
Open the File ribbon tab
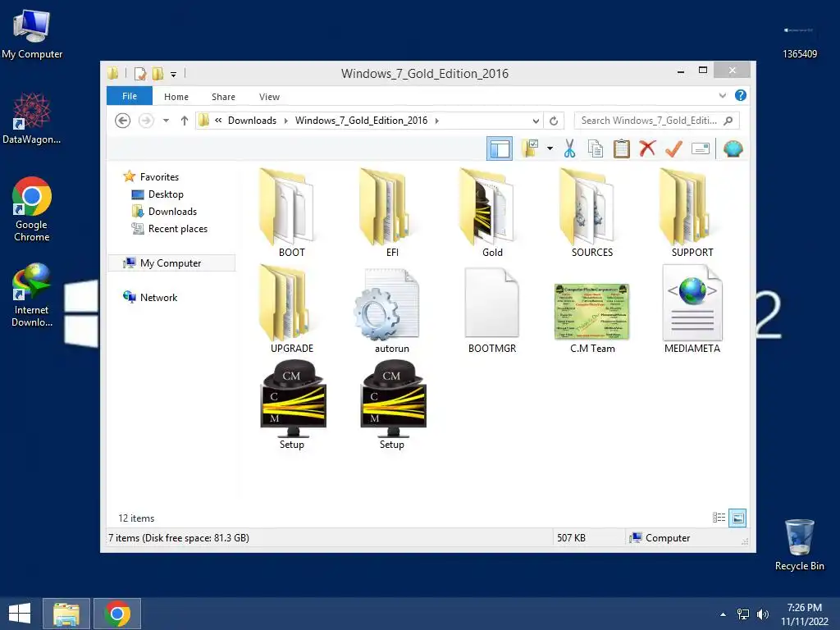pos(130,96)
